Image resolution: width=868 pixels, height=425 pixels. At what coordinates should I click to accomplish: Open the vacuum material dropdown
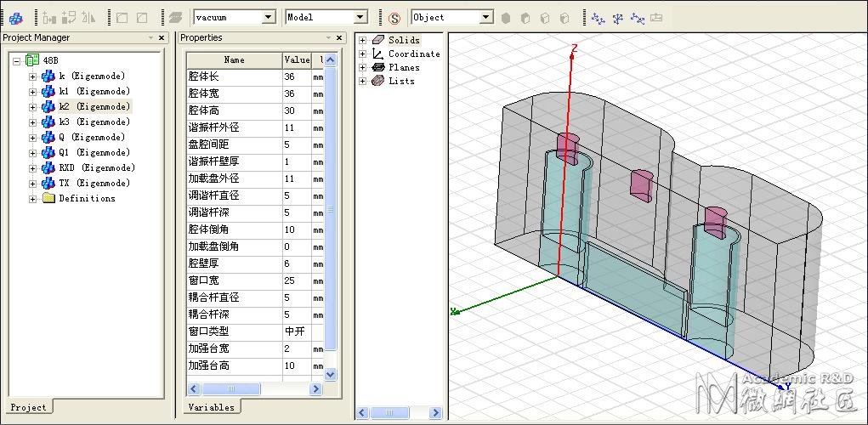269,17
